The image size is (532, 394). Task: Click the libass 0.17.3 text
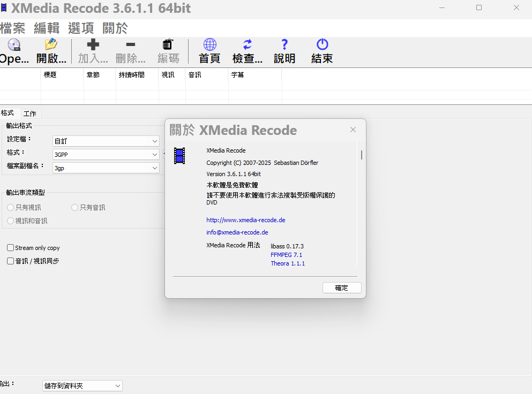pyautogui.click(x=287, y=246)
